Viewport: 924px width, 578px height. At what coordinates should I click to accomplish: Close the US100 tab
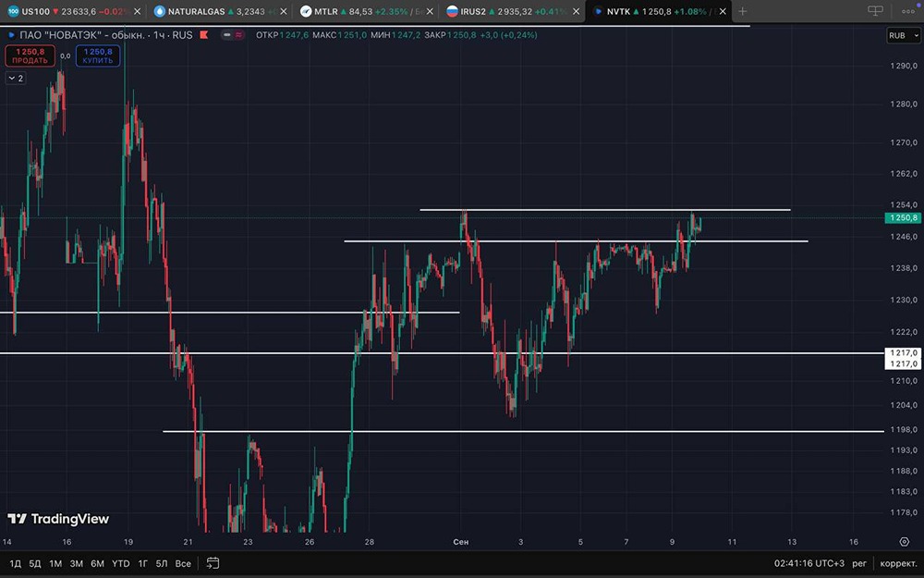138,11
